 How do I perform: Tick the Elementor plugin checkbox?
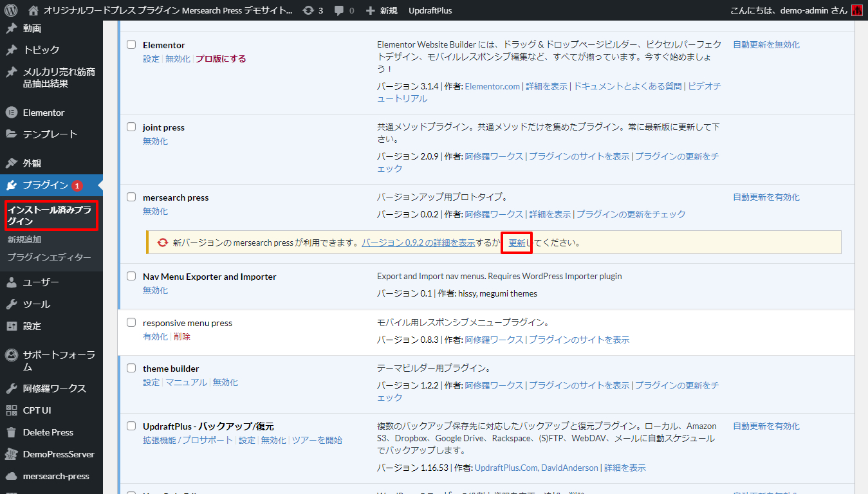(x=131, y=45)
